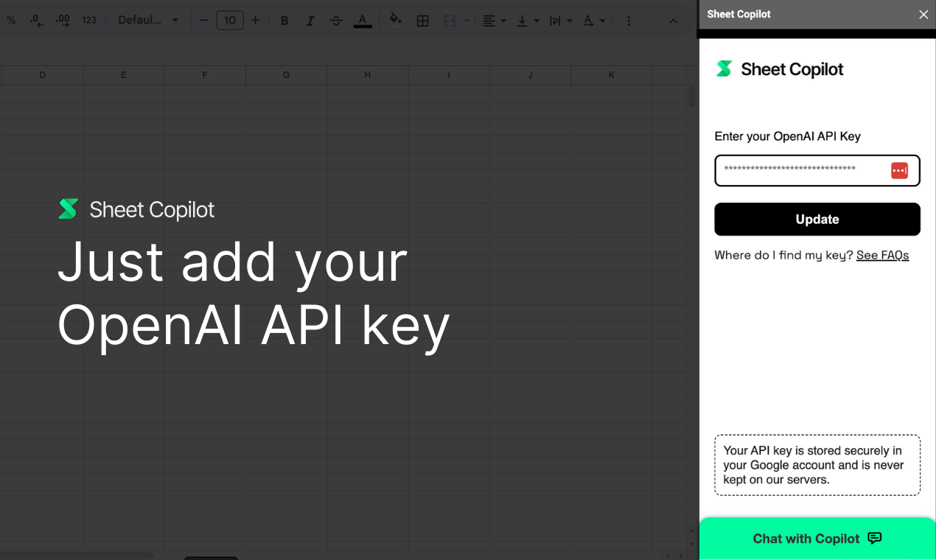Screen dimensions: 936x560
Task: Open the borders menu
Action: (422, 21)
